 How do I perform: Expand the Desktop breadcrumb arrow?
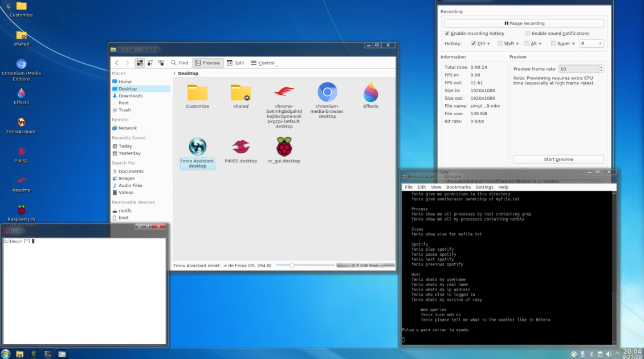174,74
